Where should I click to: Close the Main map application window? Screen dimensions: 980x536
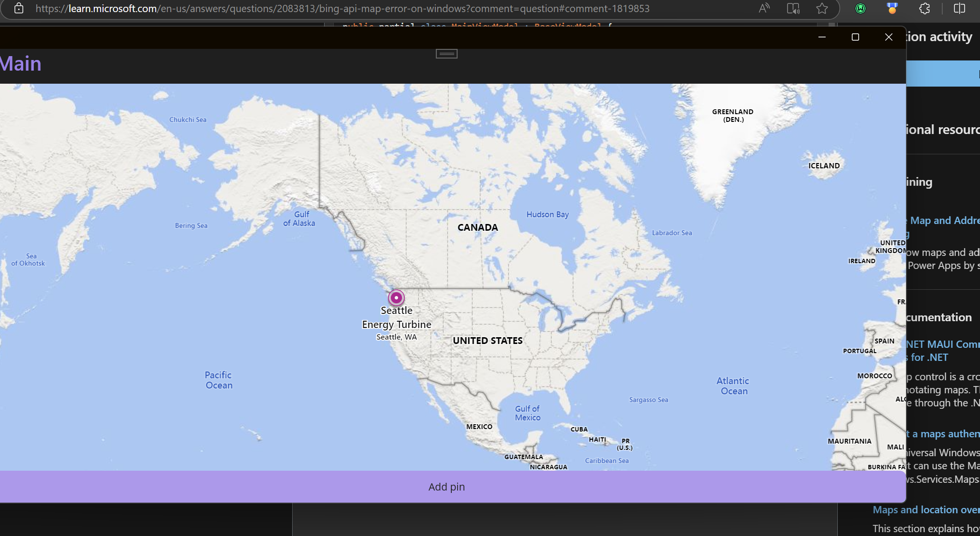pyautogui.click(x=889, y=37)
